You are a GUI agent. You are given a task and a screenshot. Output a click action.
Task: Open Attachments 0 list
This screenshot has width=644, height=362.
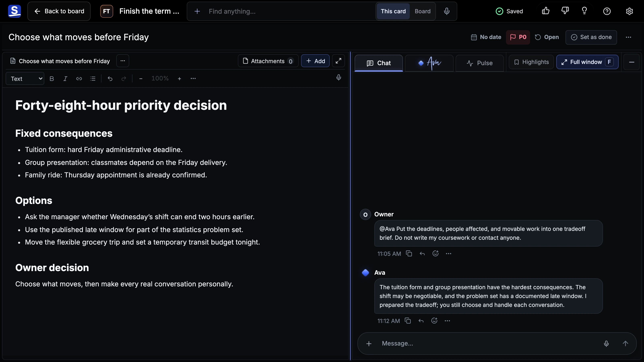[268, 61]
